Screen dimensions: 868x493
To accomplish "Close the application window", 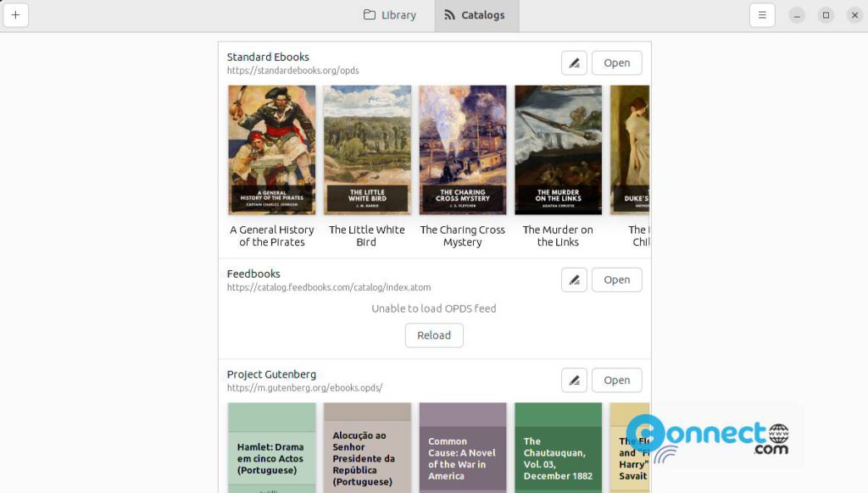I will tap(854, 15).
